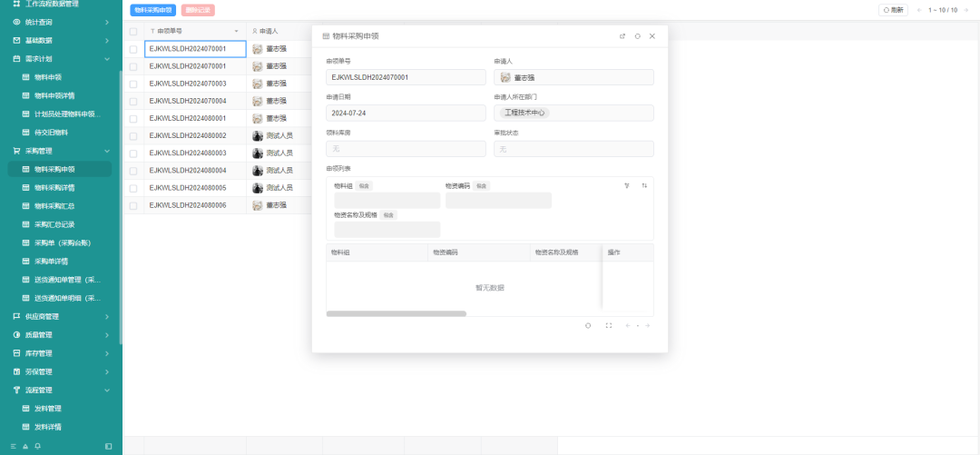Viewport: 980px width, 455px height.
Task: Click blue 物料采购申领 button
Action: coord(153,10)
